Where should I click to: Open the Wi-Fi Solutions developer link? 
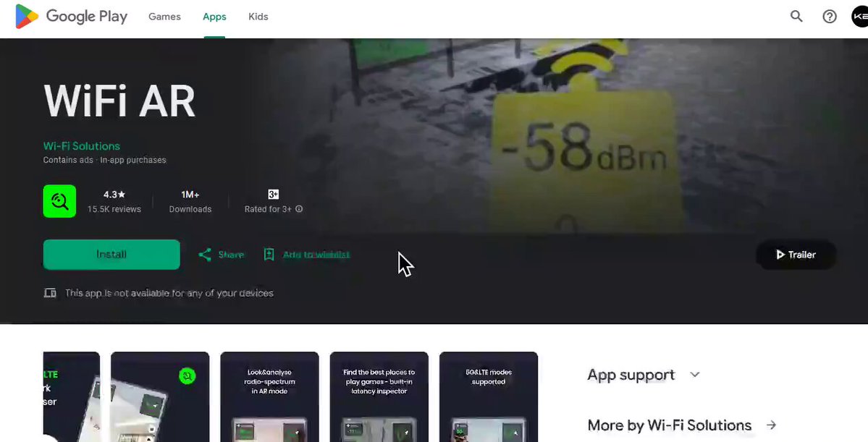[81, 146]
